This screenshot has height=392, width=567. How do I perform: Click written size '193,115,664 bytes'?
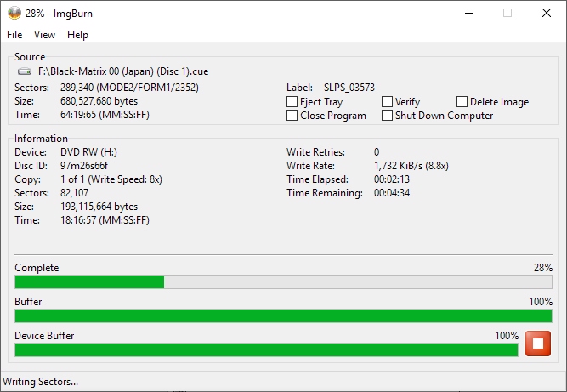(99, 207)
